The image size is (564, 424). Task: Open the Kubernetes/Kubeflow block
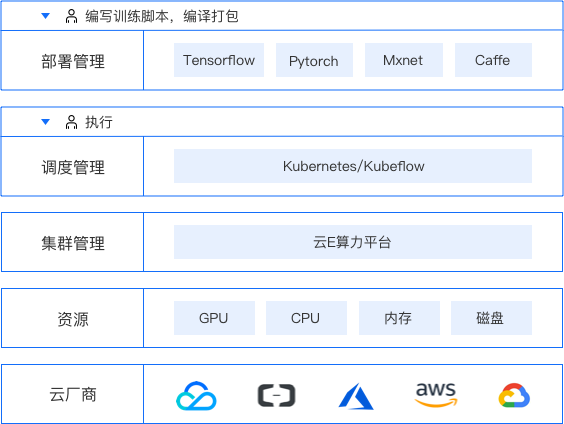pos(353,166)
